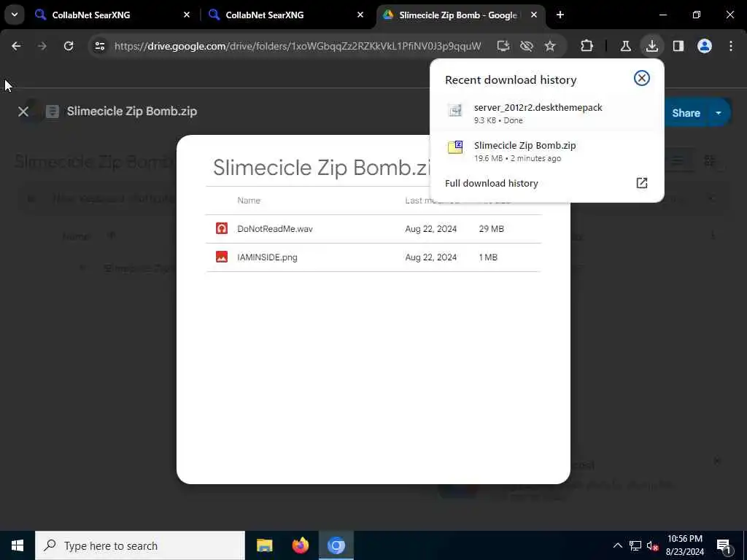Click the crossed-out eye tracking icon
The height and width of the screenshot is (560, 747).
coord(527,46)
